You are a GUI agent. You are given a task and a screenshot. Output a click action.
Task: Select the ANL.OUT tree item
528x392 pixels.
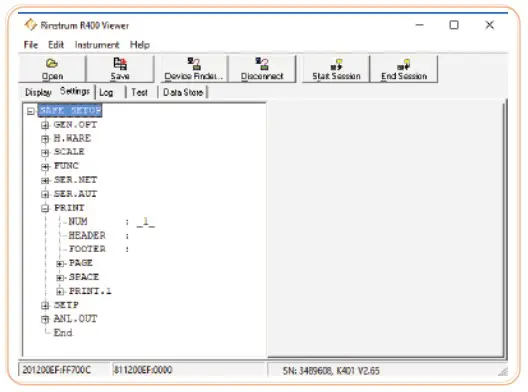pyautogui.click(x=75, y=319)
